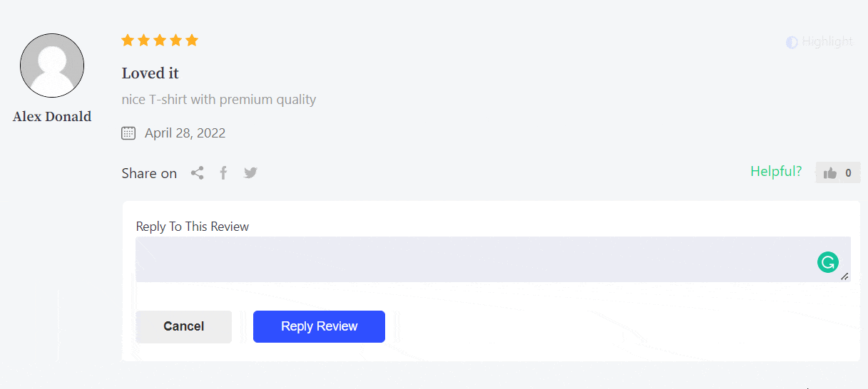
Task: Click the half-circle icon beside Highlight
Action: (x=792, y=42)
